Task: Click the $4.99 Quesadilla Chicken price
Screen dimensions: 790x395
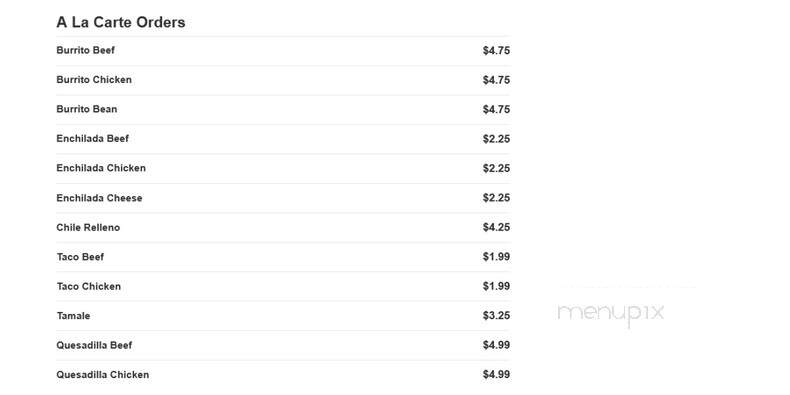Action: click(x=496, y=375)
